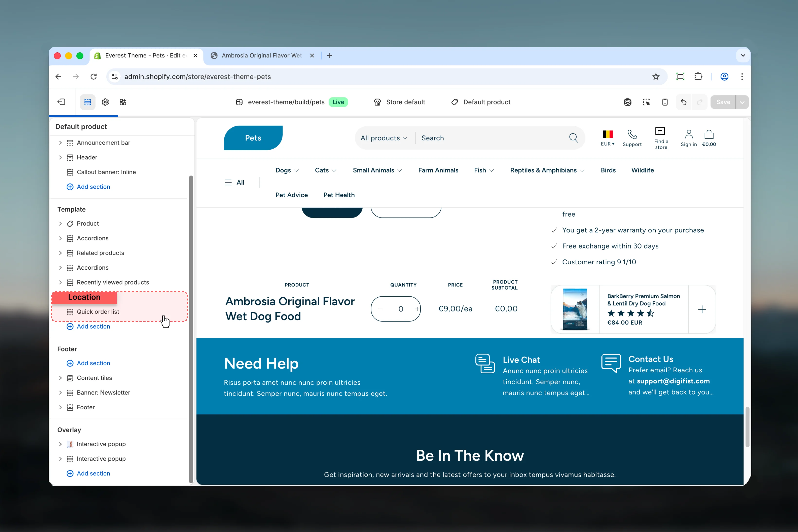Click the Pets store logo

(253, 138)
